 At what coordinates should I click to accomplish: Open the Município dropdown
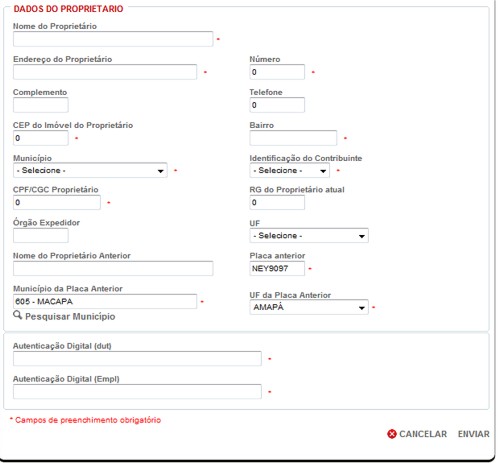click(x=90, y=170)
